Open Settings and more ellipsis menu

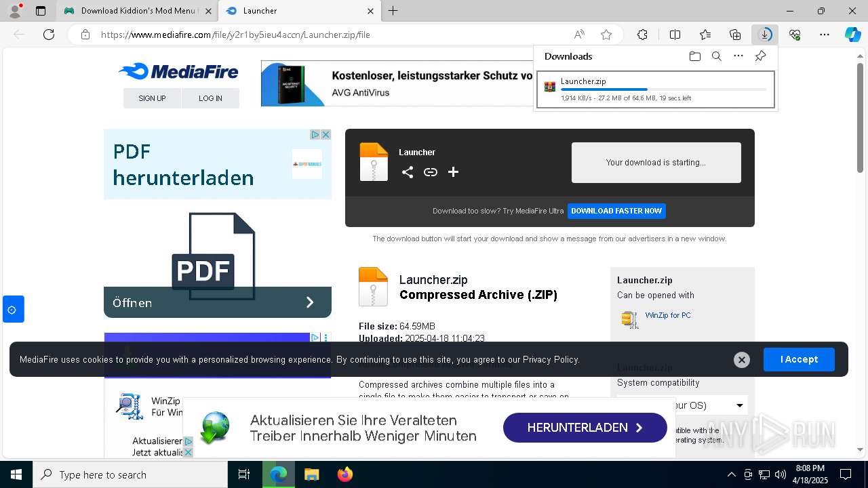click(825, 35)
